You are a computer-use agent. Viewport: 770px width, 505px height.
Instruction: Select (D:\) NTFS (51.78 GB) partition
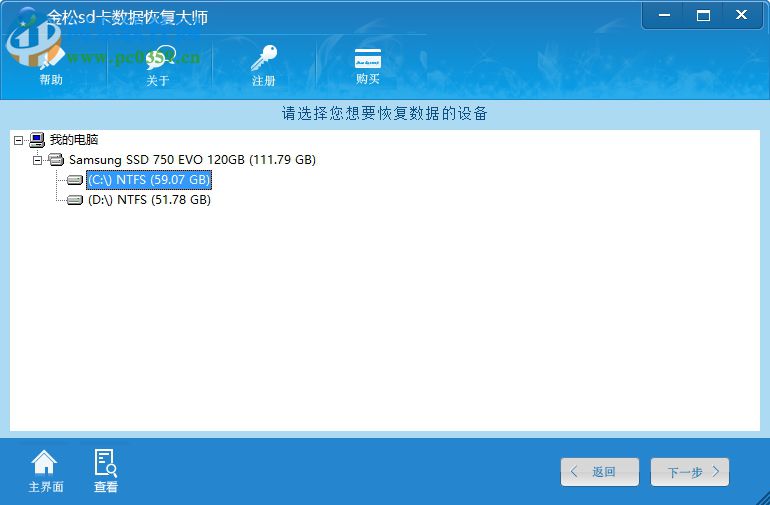[149, 200]
